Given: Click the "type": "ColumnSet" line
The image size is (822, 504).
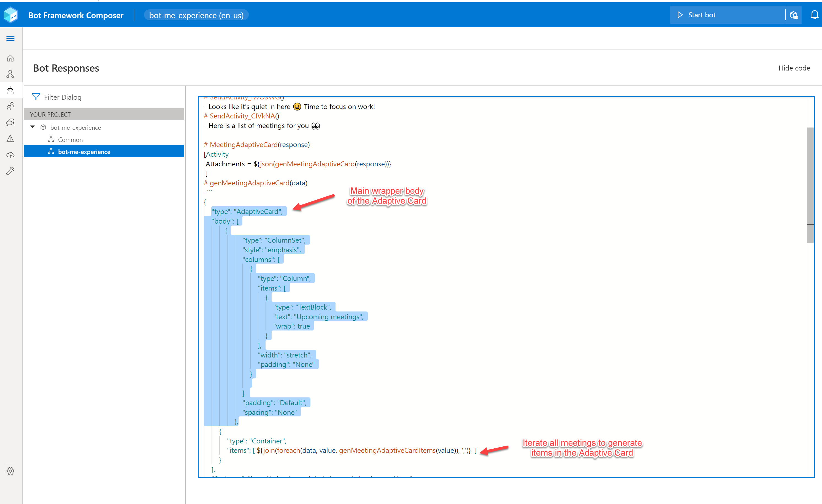Looking at the screenshot, I should (274, 240).
